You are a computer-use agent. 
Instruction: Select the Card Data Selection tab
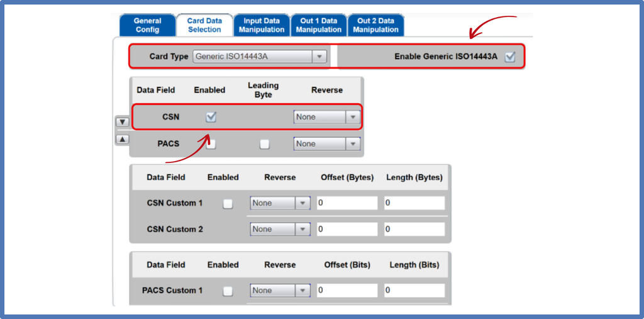click(x=204, y=25)
